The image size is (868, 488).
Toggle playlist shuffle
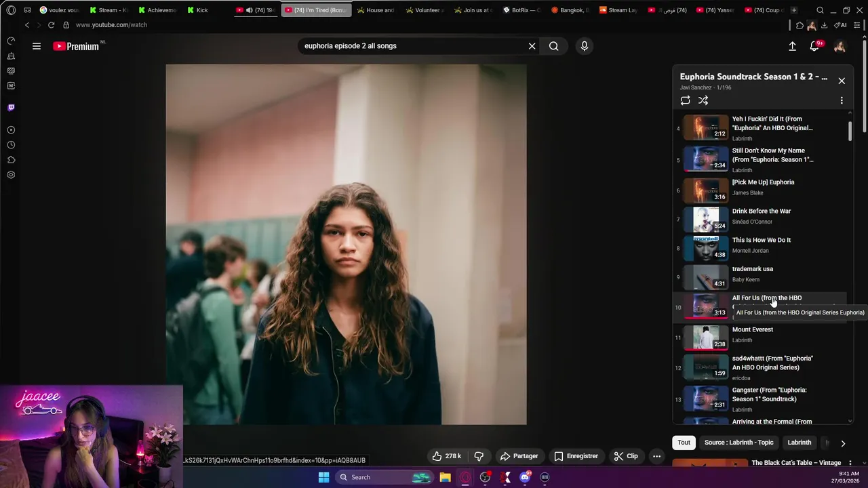[x=703, y=100]
